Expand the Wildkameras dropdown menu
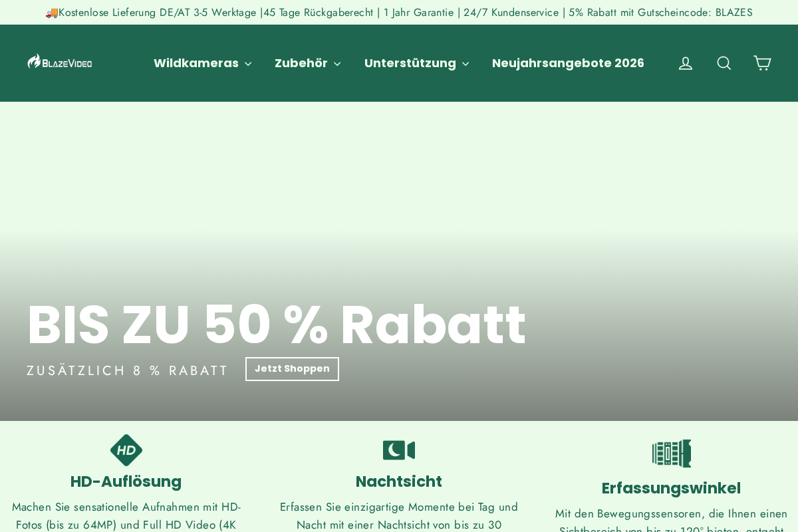Viewport: 798px width, 532px height. tap(203, 63)
